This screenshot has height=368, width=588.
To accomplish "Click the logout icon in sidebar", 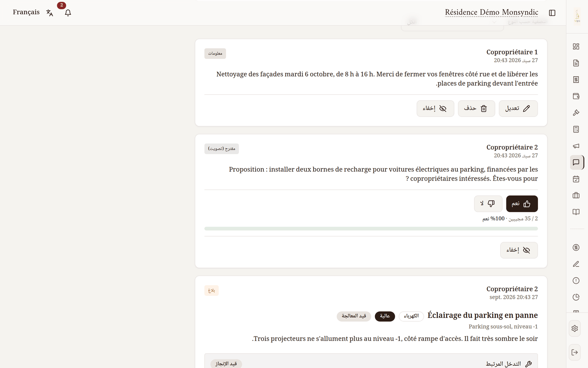I will (x=575, y=352).
